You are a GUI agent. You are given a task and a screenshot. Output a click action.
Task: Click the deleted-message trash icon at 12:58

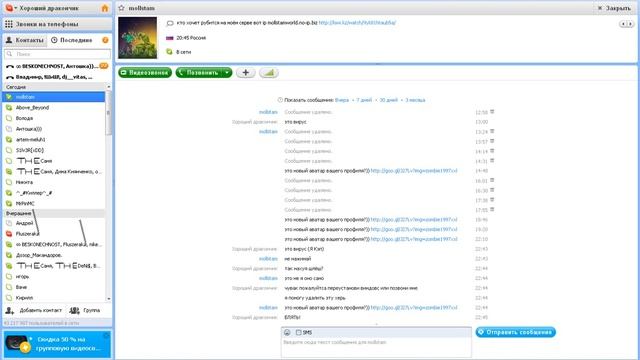[x=492, y=111]
